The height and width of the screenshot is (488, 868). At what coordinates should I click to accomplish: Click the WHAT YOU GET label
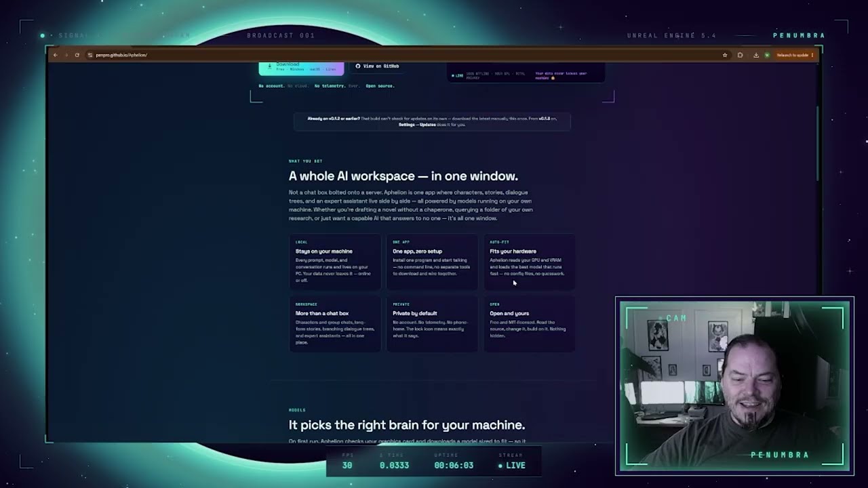coord(305,161)
